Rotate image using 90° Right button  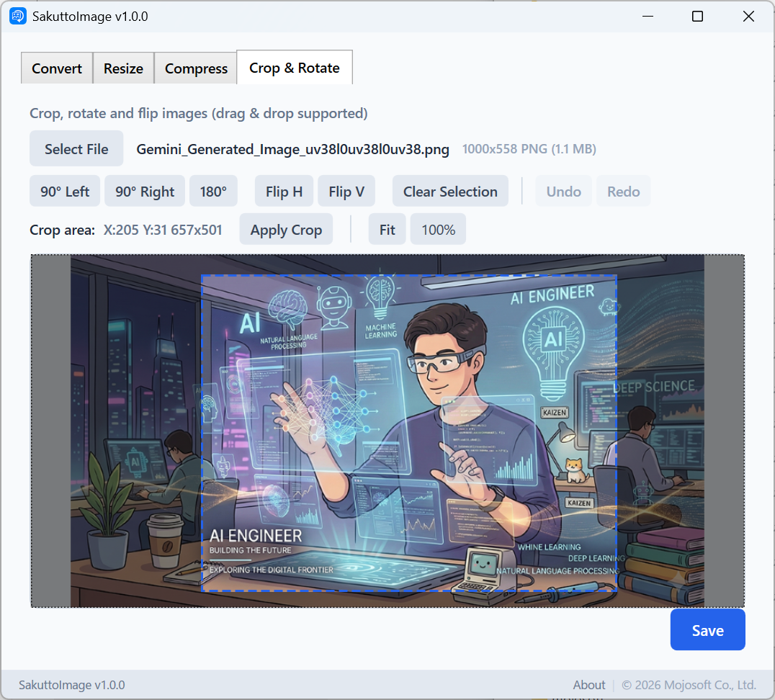145,192
